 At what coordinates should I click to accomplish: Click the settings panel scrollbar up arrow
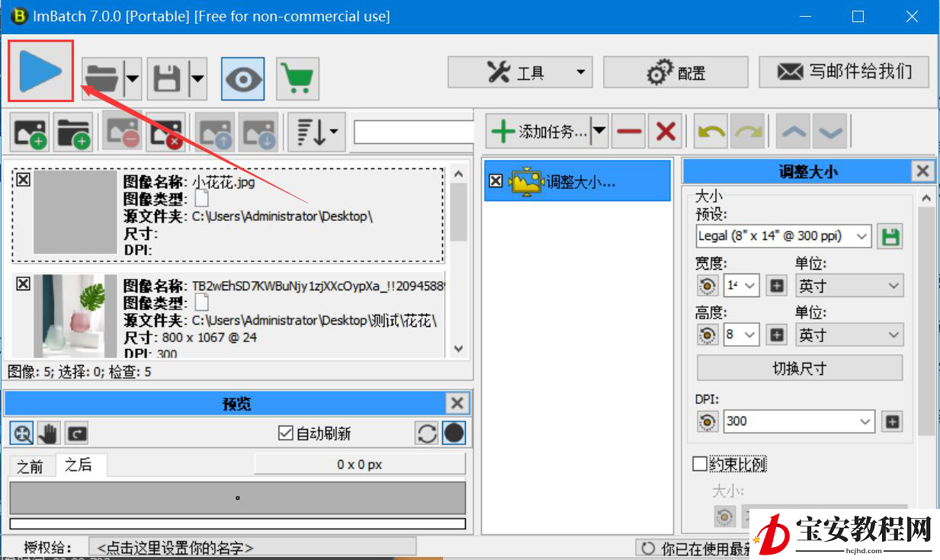[x=926, y=198]
